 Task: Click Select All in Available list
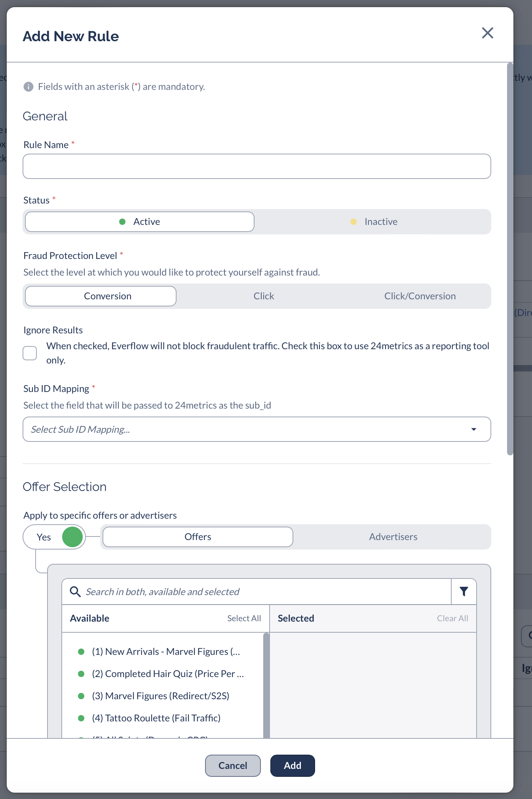(x=244, y=618)
